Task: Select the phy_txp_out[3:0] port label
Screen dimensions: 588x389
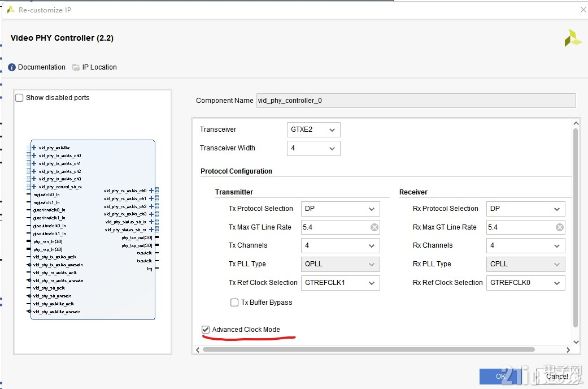Action: pos(137,245)
